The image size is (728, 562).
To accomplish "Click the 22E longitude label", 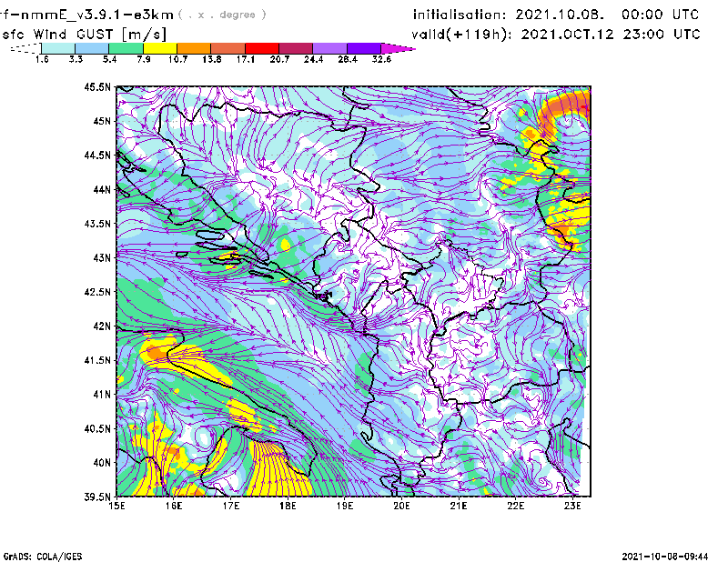I will 516,506.
